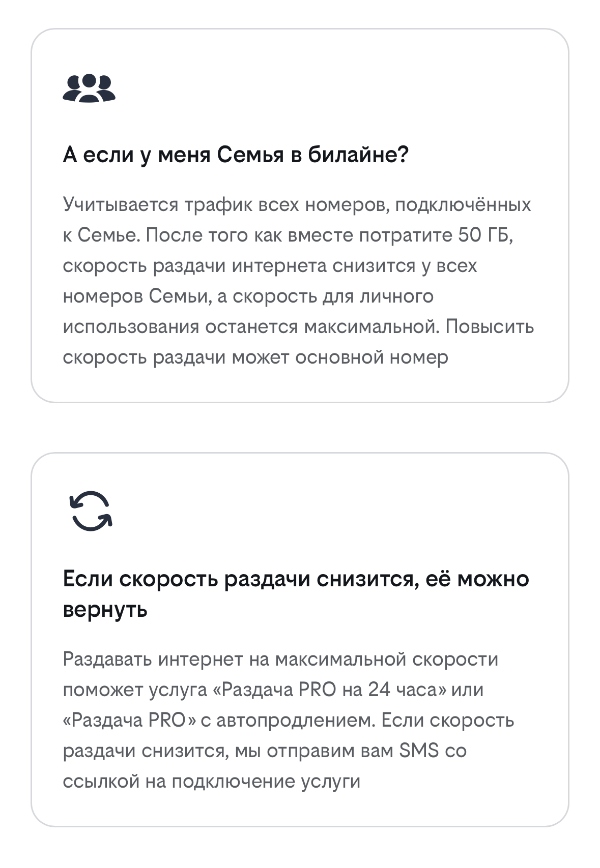Screen dimensions: 600x868
Task: Click the line "Учитывается трафик всех номеров"
Action: 226,204
